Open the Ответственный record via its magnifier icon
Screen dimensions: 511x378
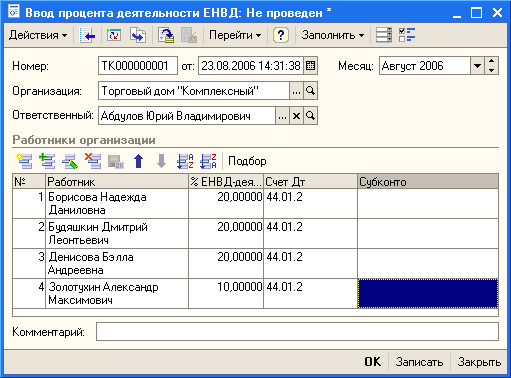click(310, 116)
